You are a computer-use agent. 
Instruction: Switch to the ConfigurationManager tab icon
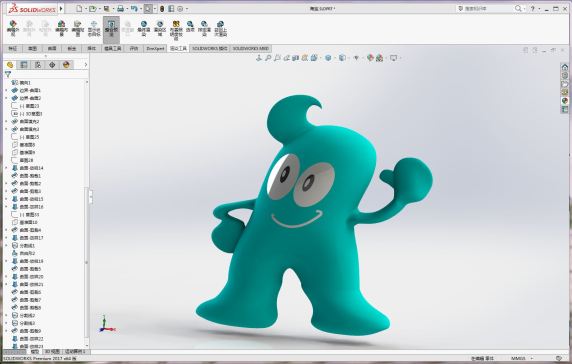click(x=38, y=65)
